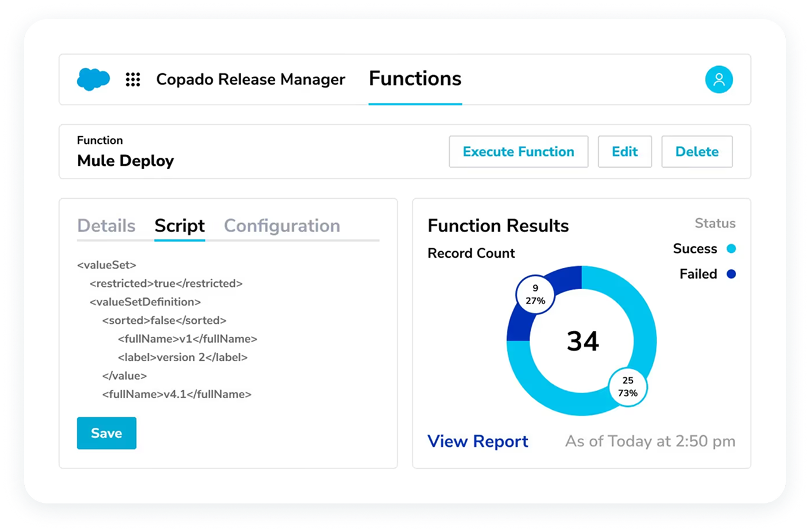The width and height of the screenshot is (810, 532).
Task: Click the Mule Deploy function name
Action: [126, 161]
